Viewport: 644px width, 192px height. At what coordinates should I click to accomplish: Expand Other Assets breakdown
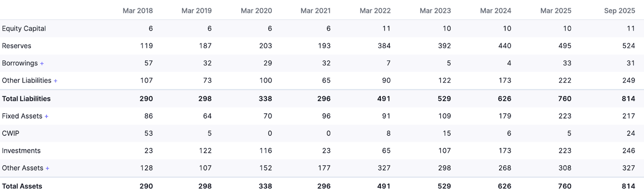tap(47, 169)
